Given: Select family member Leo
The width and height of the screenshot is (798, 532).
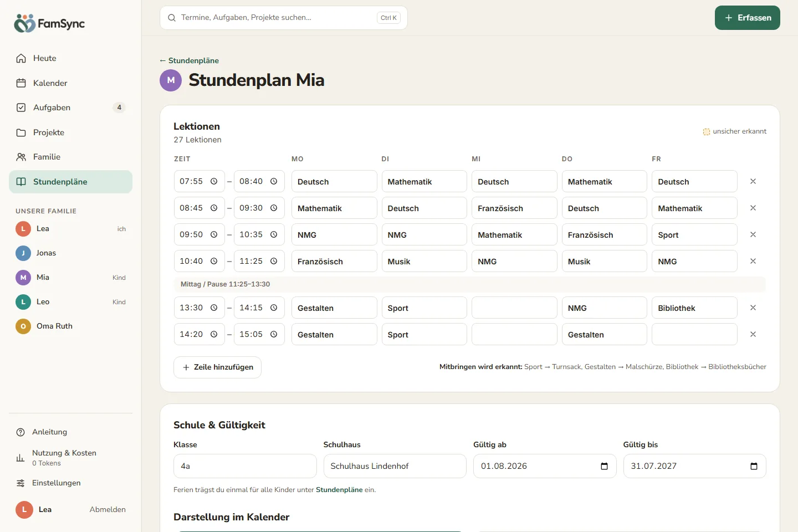Looking at the screenshot, I should tap(70, 302).
